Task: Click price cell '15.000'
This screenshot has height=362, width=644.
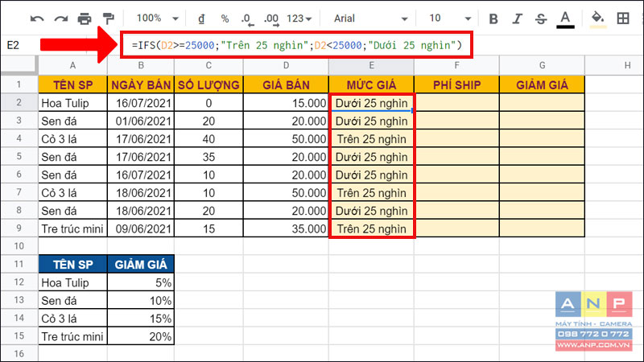Action: click(286, 103)
